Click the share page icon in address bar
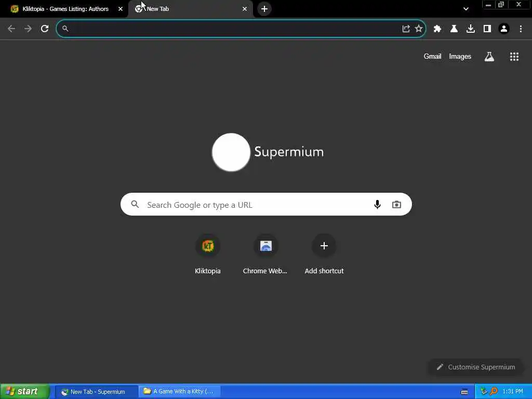Screen dimensions: 532x399 (x=406, y=29)
